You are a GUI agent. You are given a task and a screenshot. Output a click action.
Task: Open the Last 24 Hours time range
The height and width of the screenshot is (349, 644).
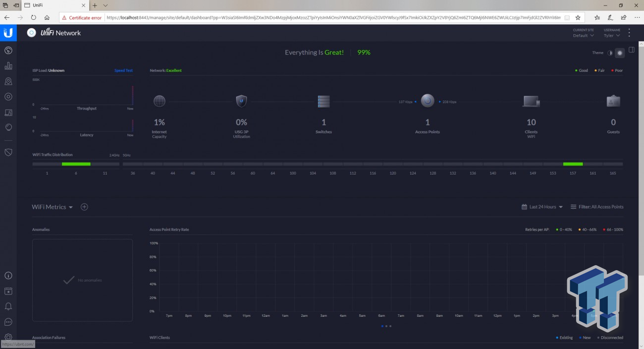542,207
